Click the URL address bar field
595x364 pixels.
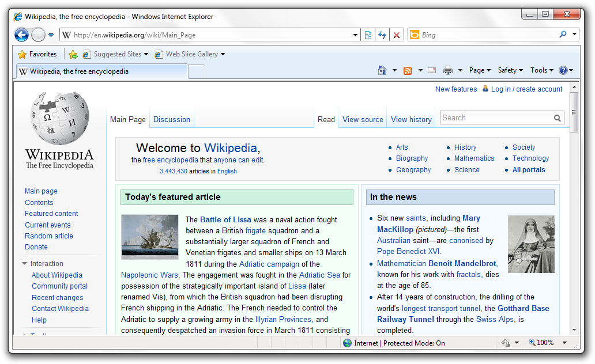pos(211,35)
